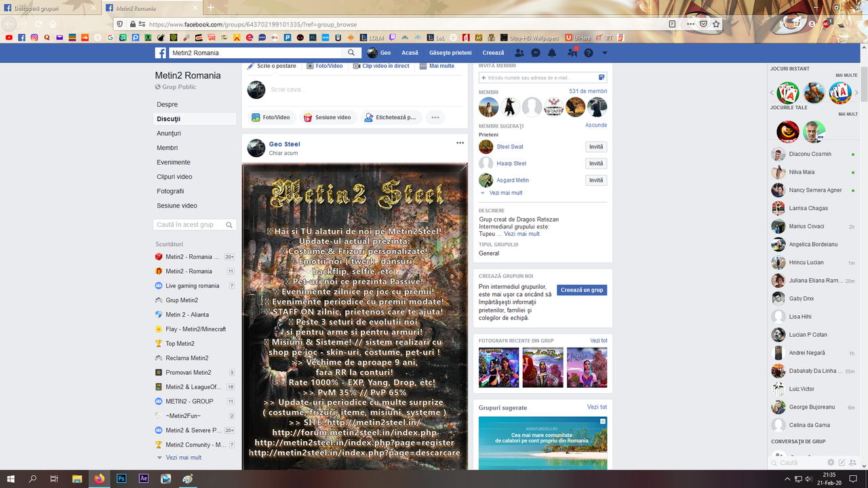Viewport: 868px width, 488px height.
Task: Open Geo Steel post options ellipsis
Action: [460, 143]
